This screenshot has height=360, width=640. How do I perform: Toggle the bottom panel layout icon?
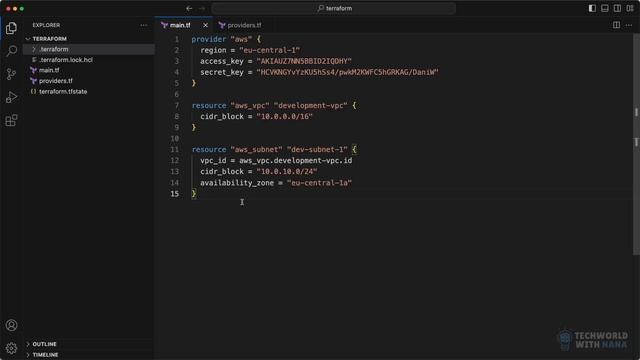coord(605,8)
